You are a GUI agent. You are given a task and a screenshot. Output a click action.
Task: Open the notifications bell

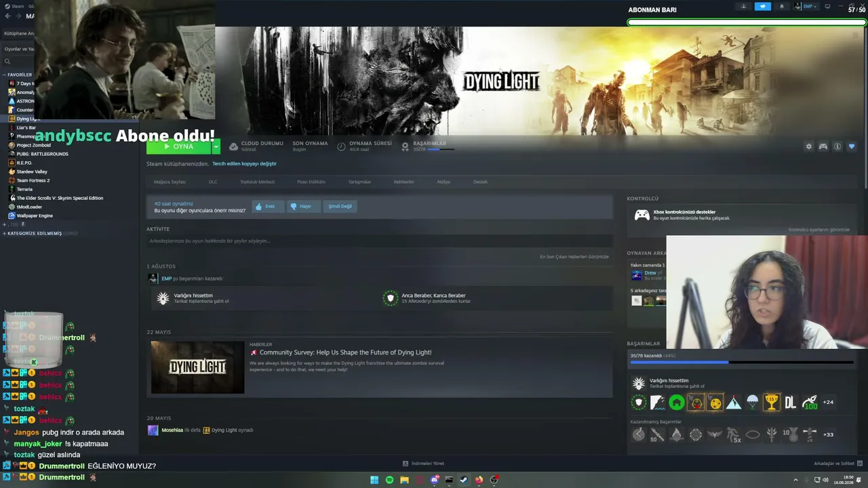781,7
